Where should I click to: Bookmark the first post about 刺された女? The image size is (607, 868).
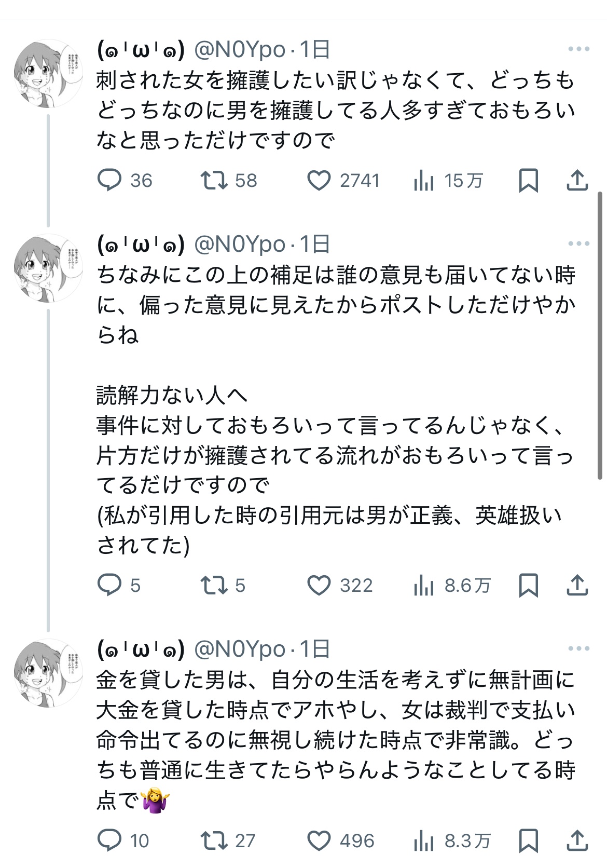pos(528,180)
